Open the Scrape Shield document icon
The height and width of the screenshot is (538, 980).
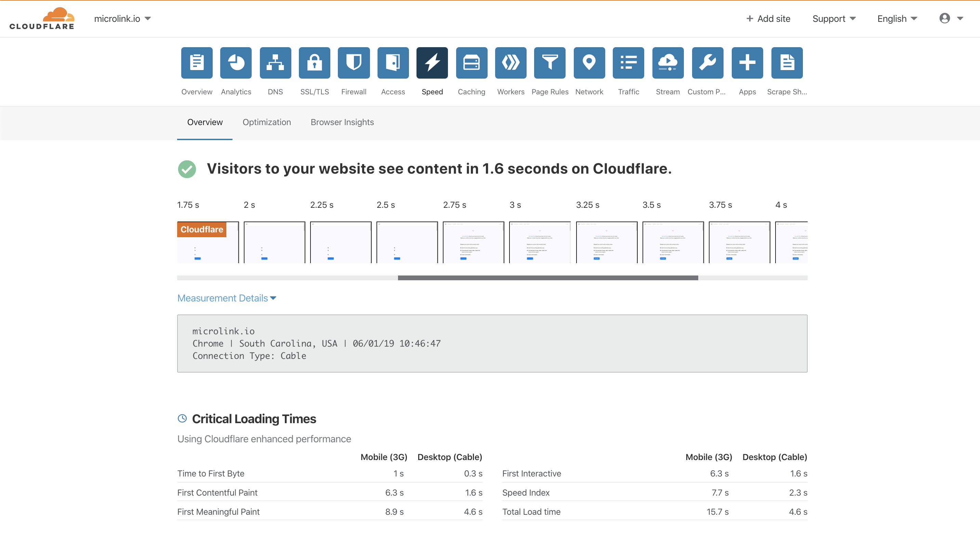click(787, 63)
